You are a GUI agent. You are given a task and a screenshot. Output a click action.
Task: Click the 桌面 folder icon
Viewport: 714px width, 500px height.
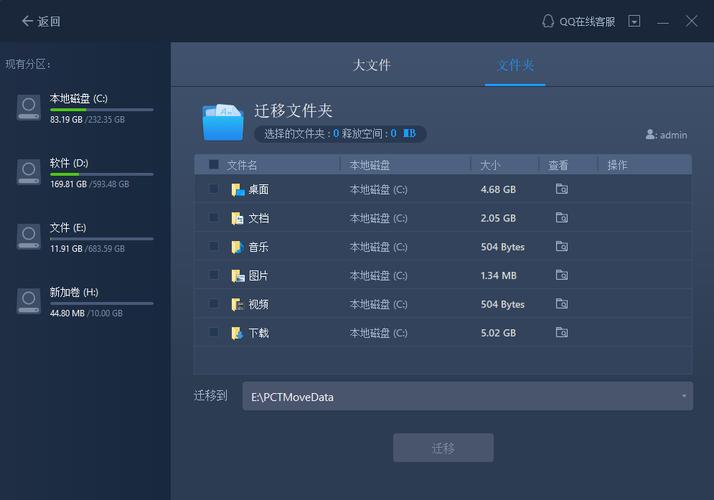(238, 189)
